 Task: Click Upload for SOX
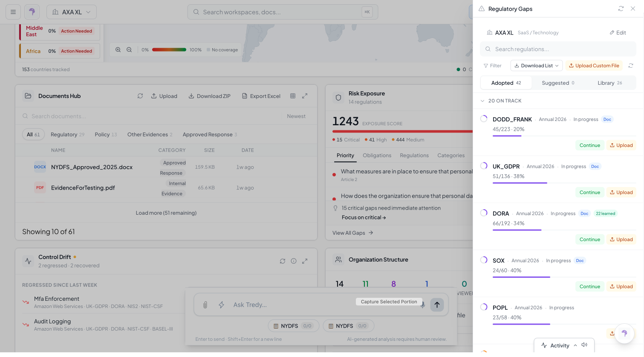pyautogui.click(x=621, y=287)
